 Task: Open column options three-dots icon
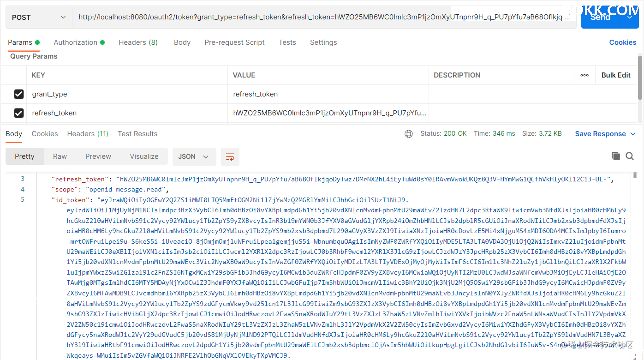coord(584,75)
